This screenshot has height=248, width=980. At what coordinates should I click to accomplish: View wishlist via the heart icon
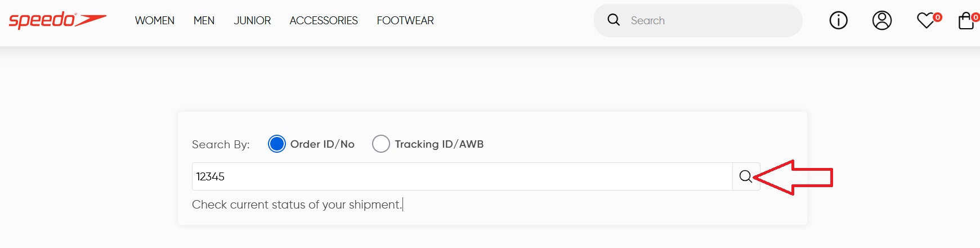coord(925,21)
